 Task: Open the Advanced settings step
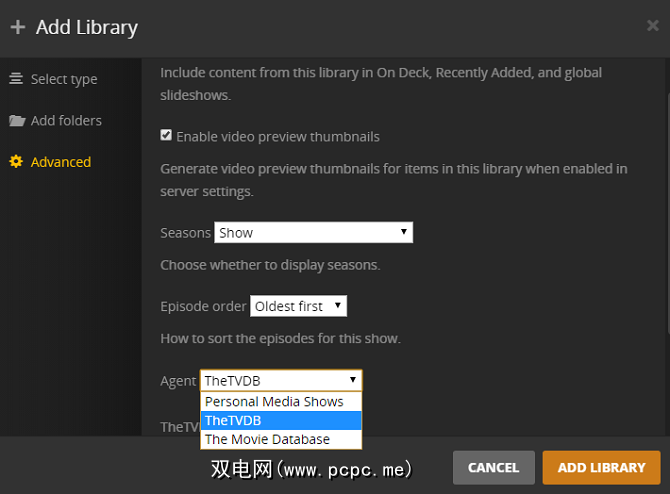coord(61,162)
